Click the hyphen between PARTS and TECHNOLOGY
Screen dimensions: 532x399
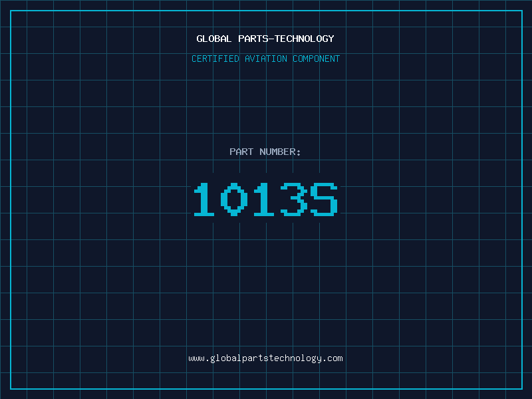coord(271,39)
